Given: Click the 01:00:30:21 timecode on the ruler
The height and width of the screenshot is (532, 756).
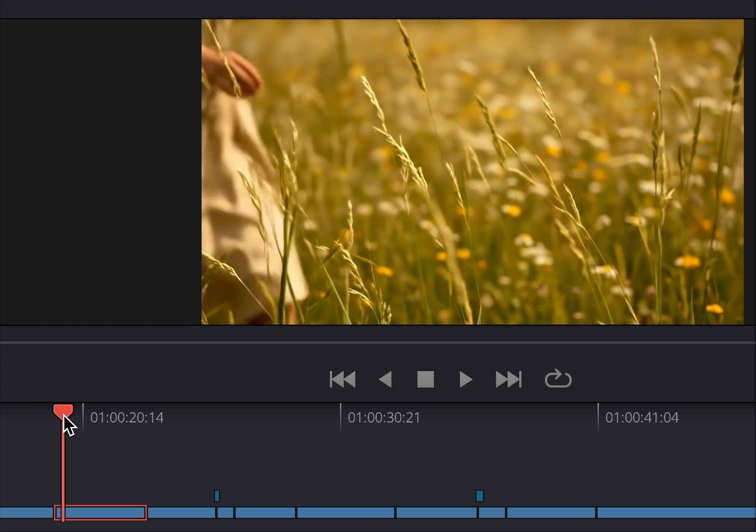Looking at the screenshot, I should click(x=384, y=418).
